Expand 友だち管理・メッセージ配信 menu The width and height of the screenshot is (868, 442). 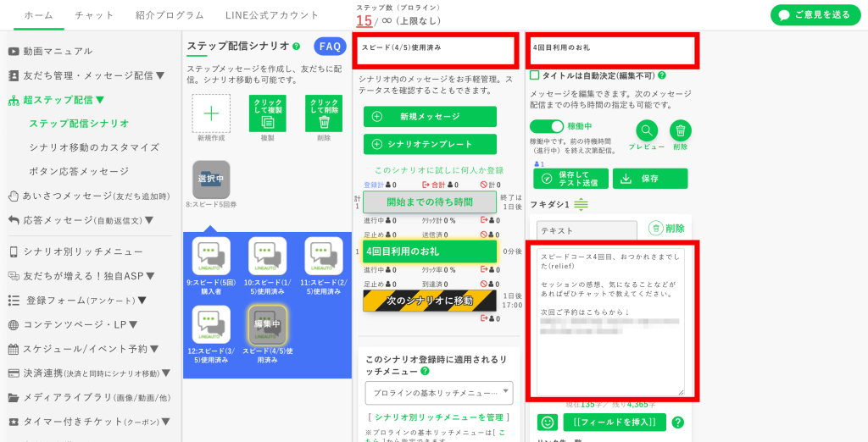pyautogui.click(x=87, y=76)
